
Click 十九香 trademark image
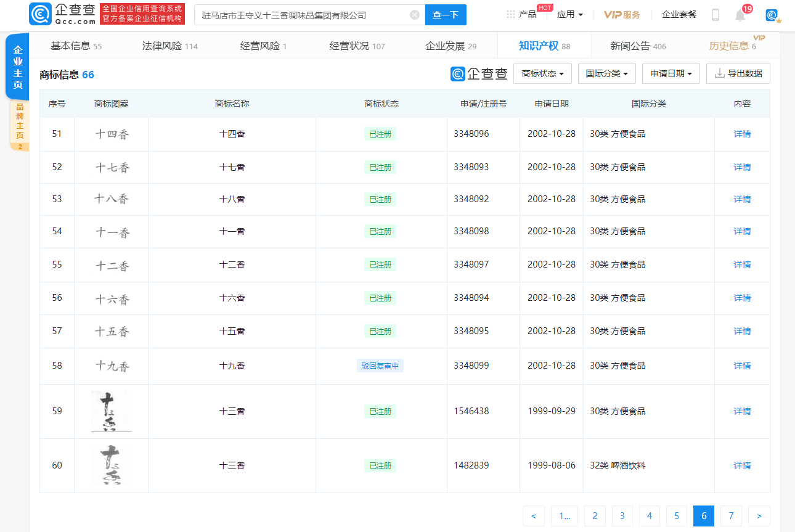coord(112,366)
